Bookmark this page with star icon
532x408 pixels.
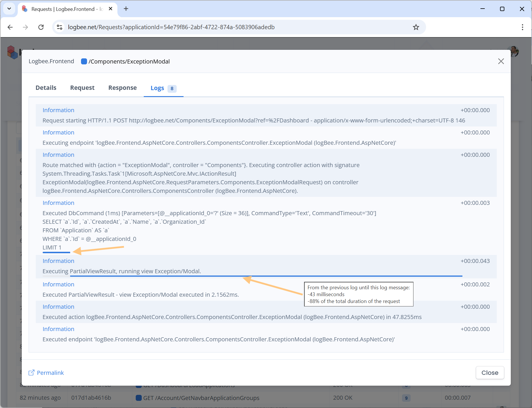(416, 27)
